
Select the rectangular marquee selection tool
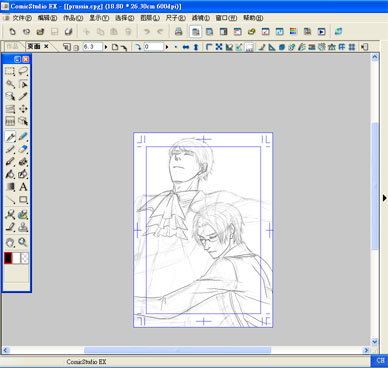tap(10, 71)
